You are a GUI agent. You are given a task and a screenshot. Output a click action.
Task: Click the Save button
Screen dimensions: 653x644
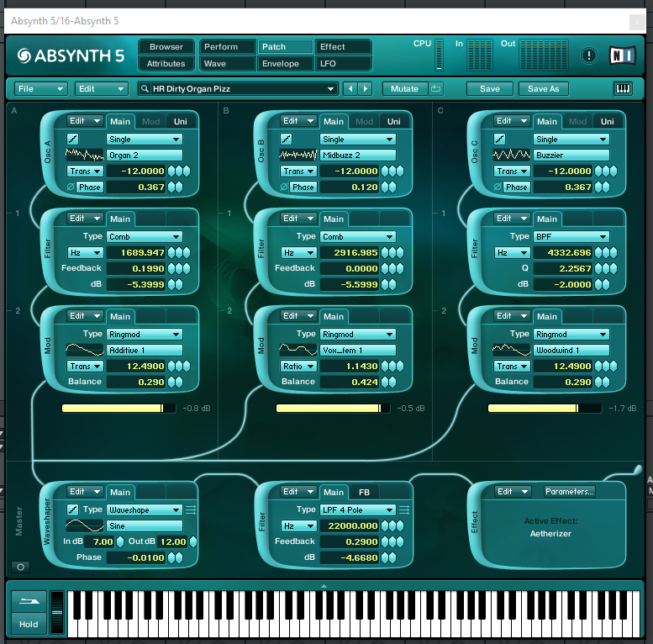click(490, 89)
